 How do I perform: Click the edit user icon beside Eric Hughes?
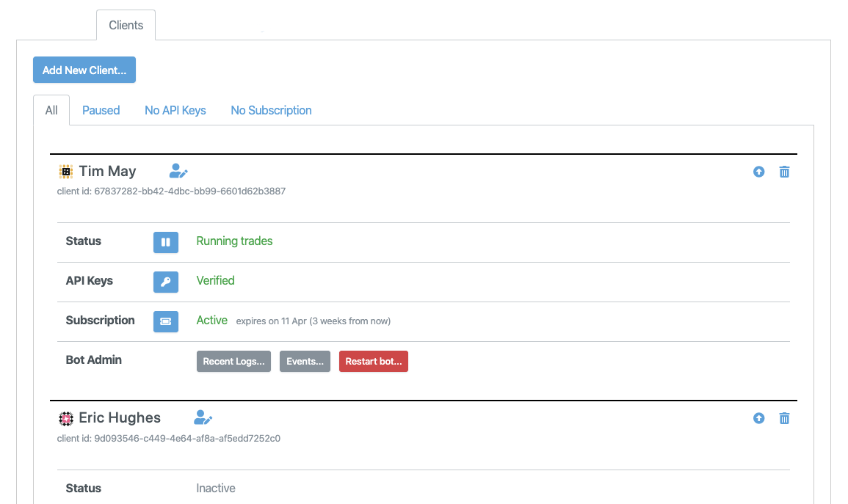coord(203,418)
